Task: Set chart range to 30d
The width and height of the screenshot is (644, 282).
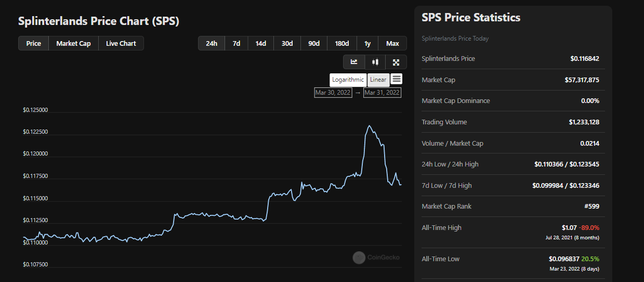Action: coord(287,43)
